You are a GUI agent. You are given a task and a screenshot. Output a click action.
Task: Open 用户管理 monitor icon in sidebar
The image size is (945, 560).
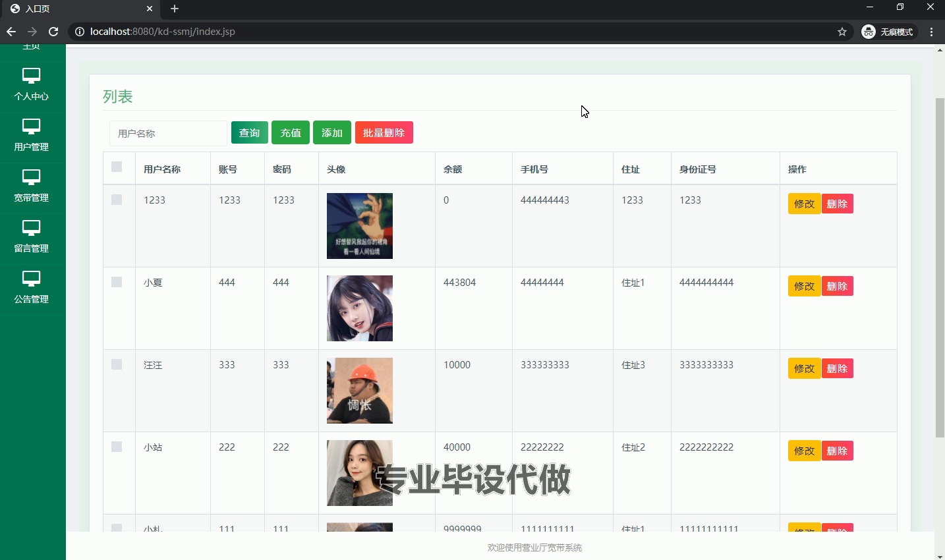31,126
